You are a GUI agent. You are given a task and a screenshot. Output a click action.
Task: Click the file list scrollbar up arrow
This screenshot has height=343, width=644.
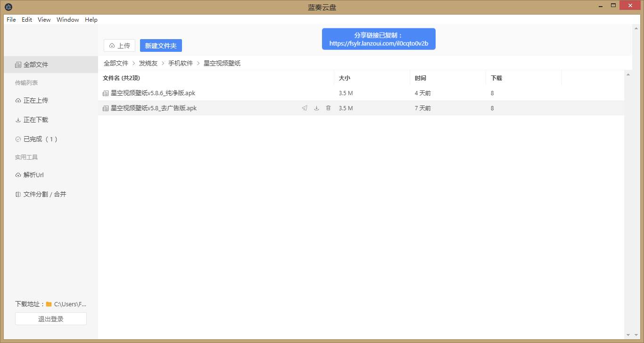628,74
